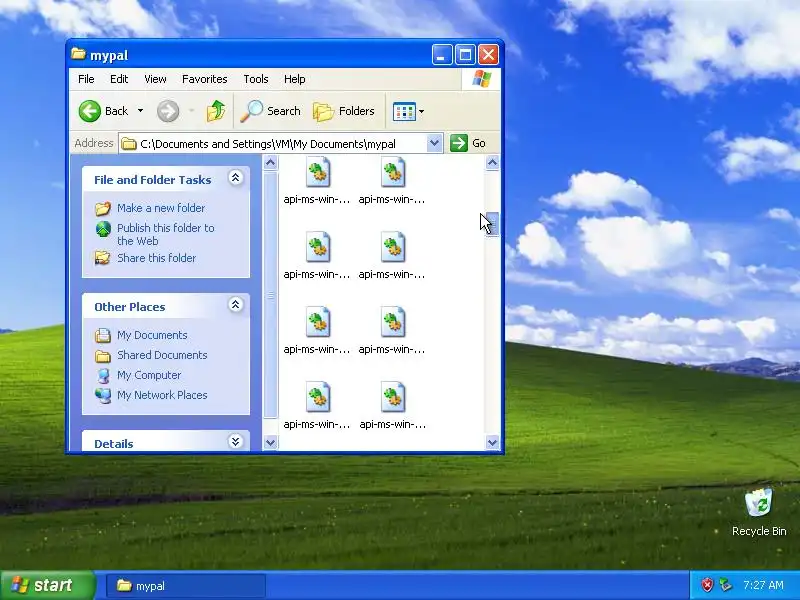
Task: Go to My Documents link
Action: point(152,335)
